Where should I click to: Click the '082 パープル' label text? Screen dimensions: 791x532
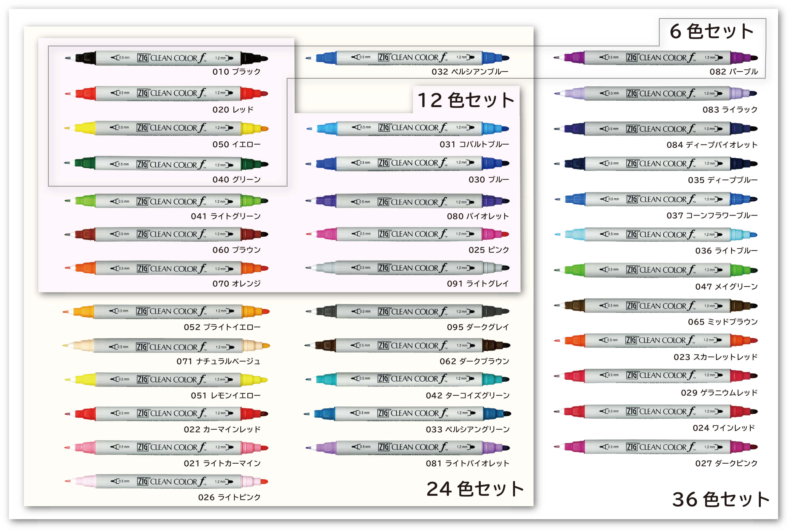(x=734, y=72)
